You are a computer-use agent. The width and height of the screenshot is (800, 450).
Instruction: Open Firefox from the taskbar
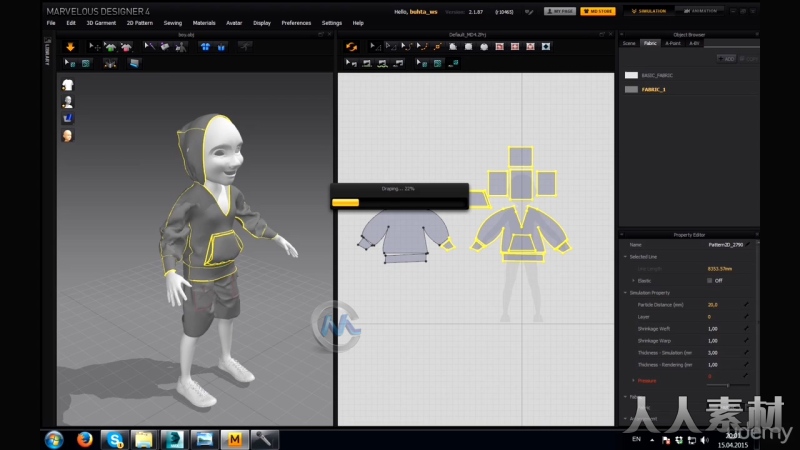[x=85, y=439]
